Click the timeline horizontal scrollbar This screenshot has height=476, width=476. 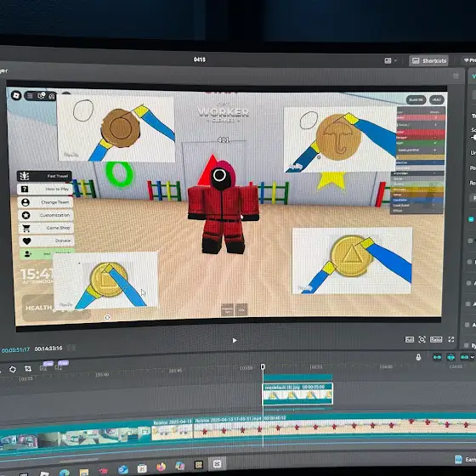click(79, 461)
